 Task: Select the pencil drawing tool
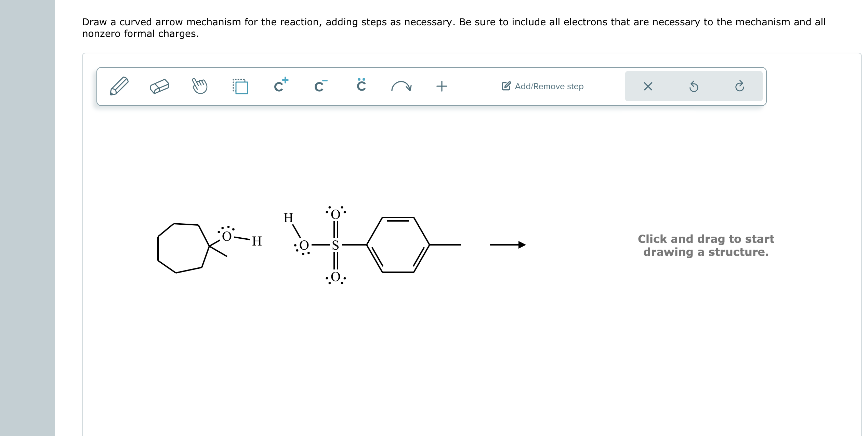(118, 86)
